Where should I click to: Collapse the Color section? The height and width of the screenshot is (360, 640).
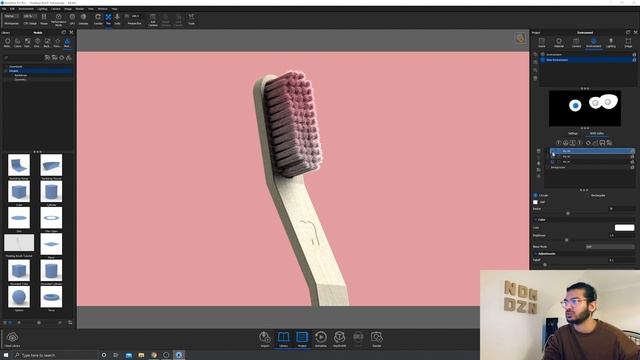[x=536, y=220]
